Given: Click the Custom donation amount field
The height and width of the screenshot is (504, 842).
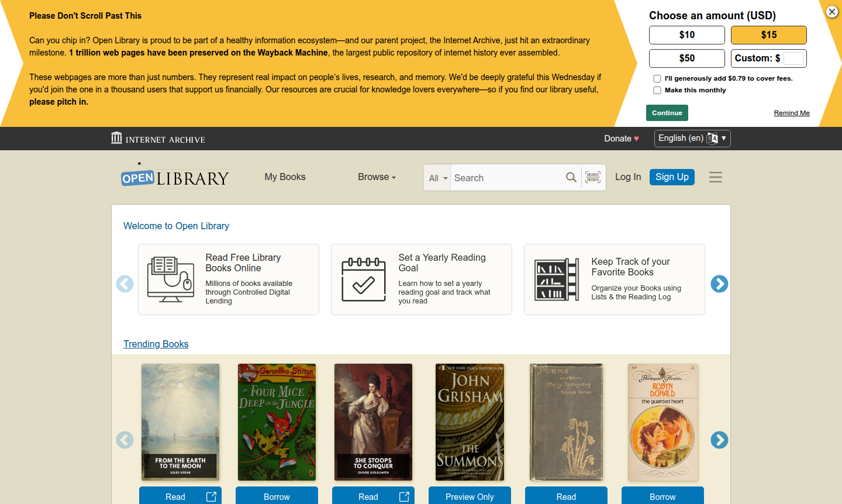Looking at the screenshot, I should [793, 58].
